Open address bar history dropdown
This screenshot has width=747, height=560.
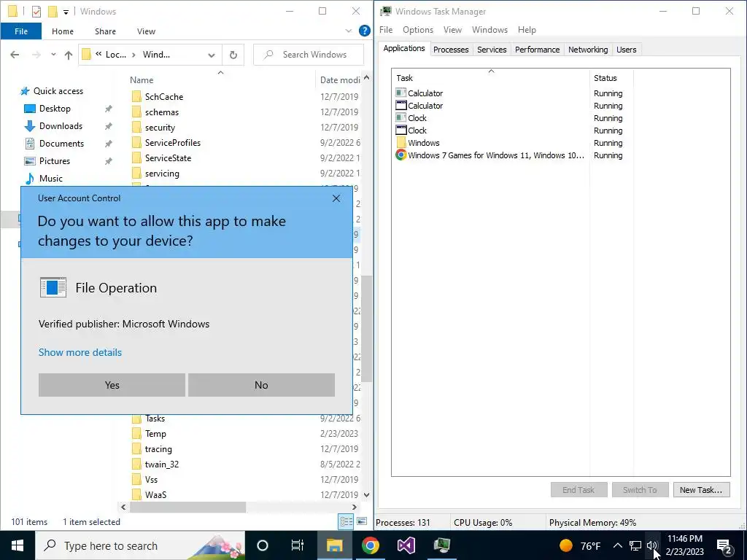(x=212, y=55)
